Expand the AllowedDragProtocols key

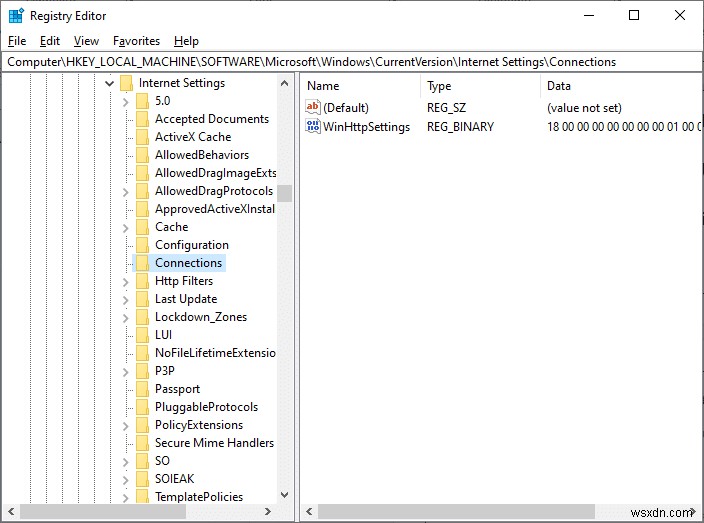pyautogui.click(x=126, y=192)
